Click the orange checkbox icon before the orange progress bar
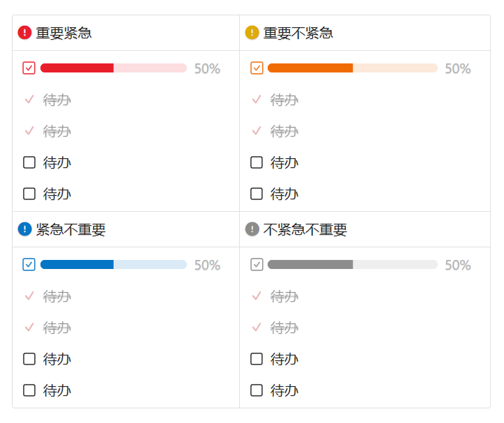The width and height of the screenshot is (504, 423). click(x=257, y=68)
